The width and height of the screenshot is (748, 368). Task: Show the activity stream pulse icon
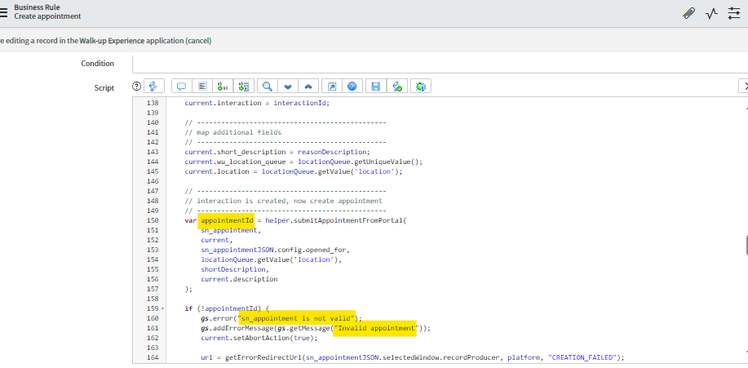pos(711,13)
